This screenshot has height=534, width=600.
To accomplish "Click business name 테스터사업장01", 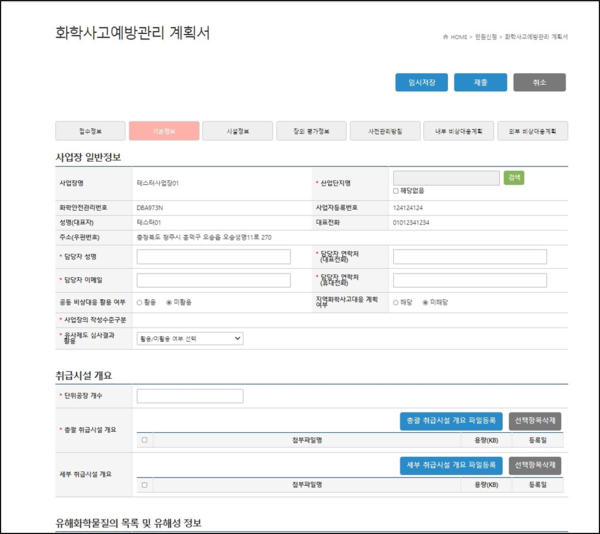I will (158, 183).
